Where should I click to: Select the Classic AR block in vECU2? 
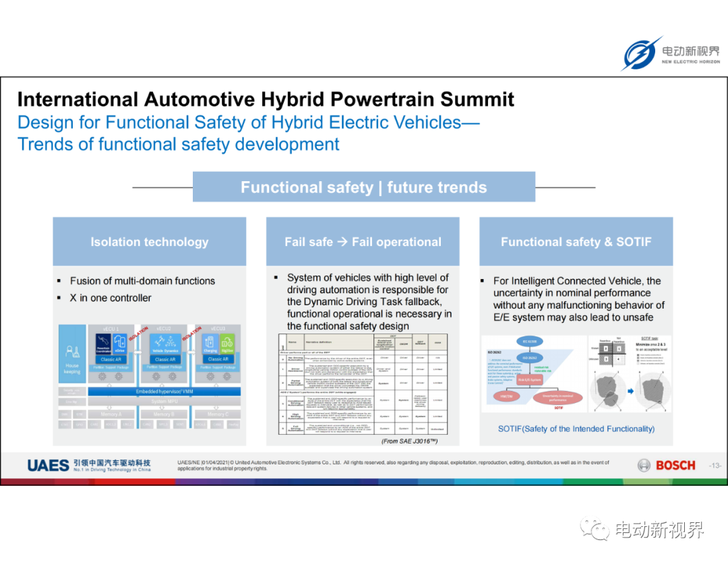tap(165, 359)
